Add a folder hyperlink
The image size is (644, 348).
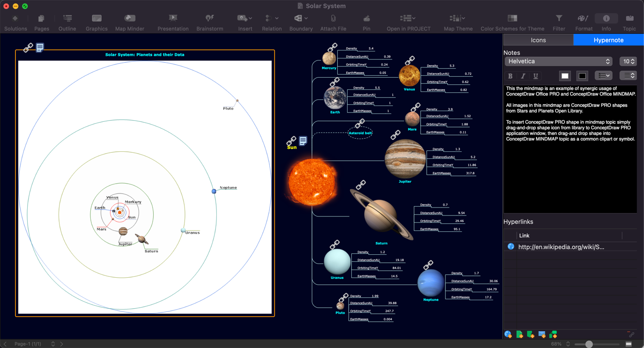coord(531,334)
